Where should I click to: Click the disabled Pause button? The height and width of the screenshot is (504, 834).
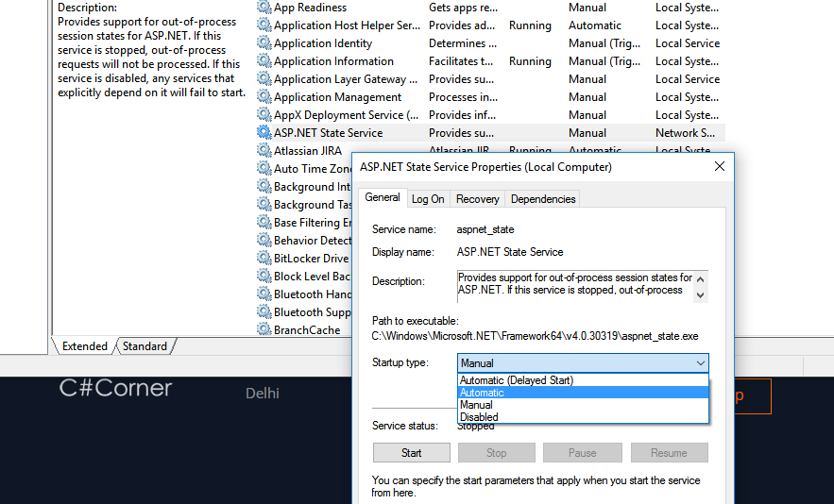pos(583,453)
